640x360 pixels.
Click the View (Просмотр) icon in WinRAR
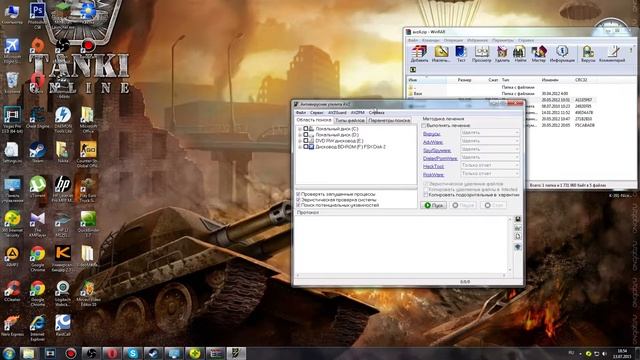(482, 53)
